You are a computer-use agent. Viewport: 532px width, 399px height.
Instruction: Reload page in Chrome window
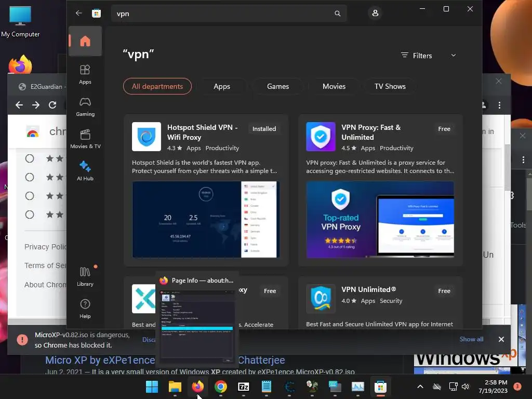coord(52,105)
